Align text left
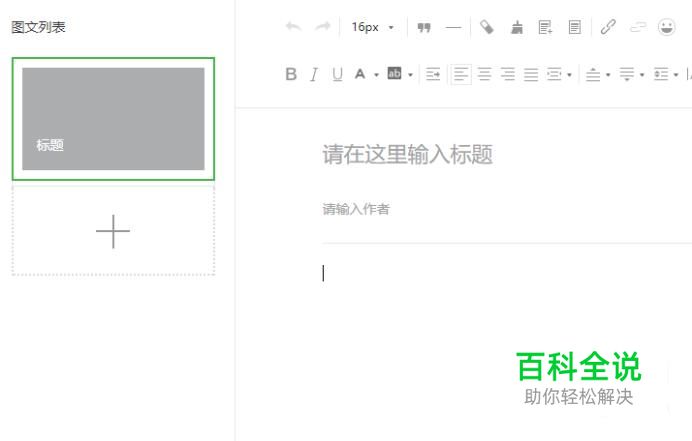Image resolution: width=692 pixels, height=441 pixels. point(461,74)
